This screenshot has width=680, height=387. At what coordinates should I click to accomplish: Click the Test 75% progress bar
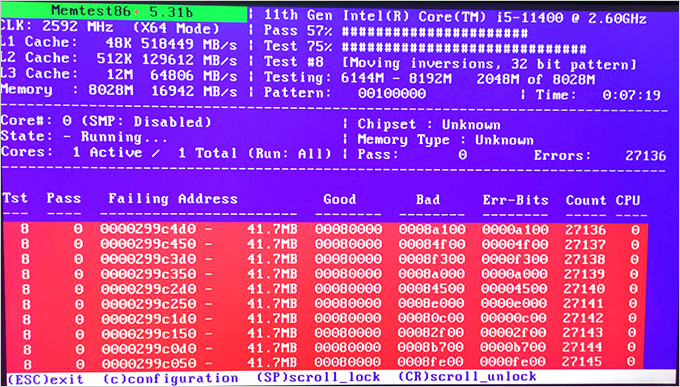[464, 48]
